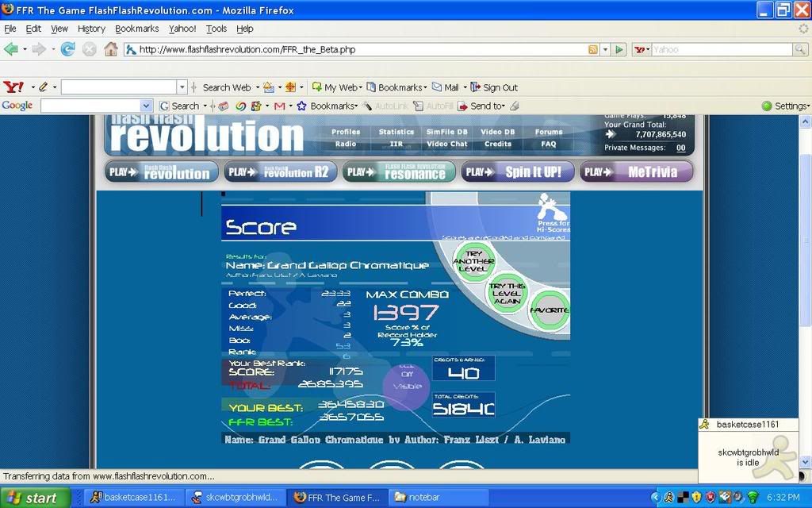The image size is (812, 508).
Task: Click the search magnifier in Yahoo search box
Action: pos(800,49)
